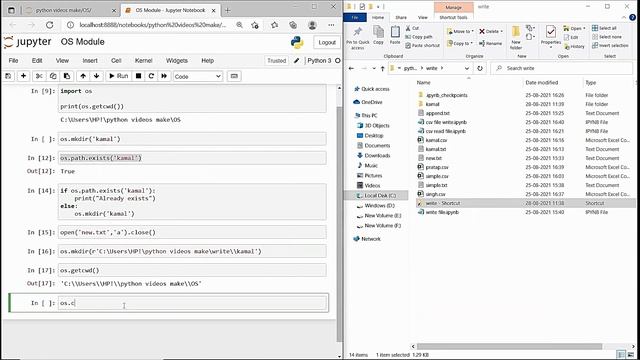Open the Jupyter View menu
The height and width of the screenshot is (360, 640).
tap(62, 60)
